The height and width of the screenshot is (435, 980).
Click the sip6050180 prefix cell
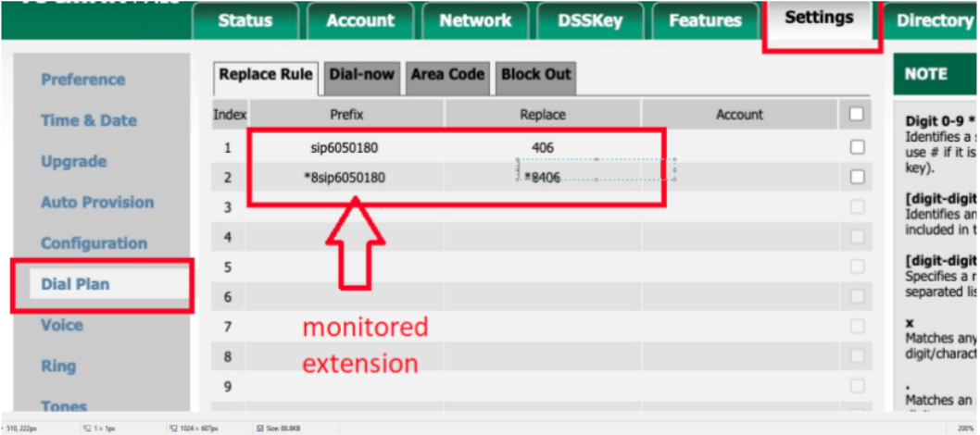point(345,147)
